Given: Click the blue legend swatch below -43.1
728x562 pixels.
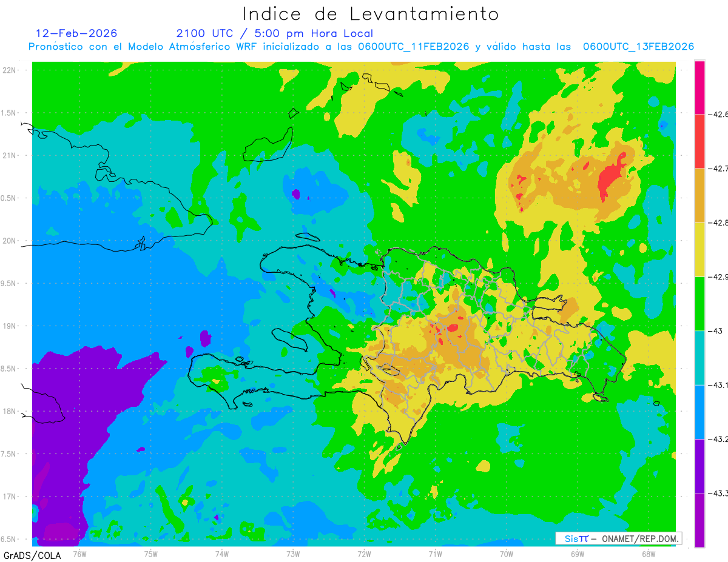Looking at the screenshot, I should pyautogui.click(x=699, y=412).
